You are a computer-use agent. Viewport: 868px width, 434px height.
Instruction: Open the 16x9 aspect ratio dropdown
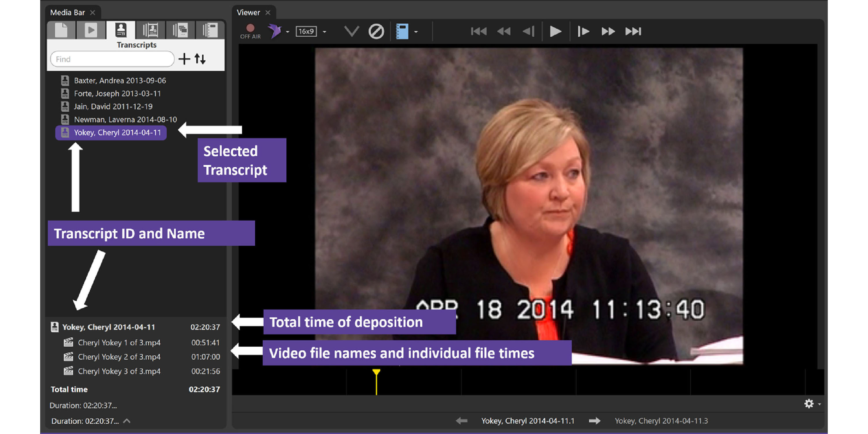pos(324,31)
